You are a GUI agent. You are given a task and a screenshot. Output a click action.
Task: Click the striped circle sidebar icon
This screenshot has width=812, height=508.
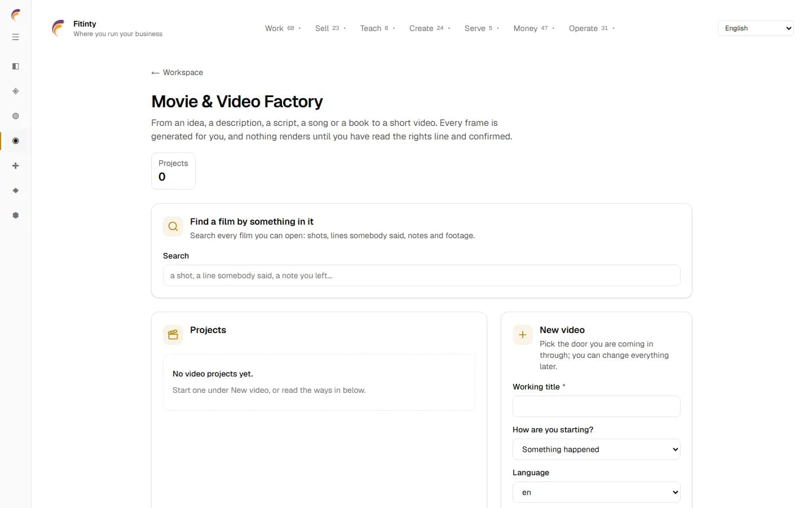point(16,116)
